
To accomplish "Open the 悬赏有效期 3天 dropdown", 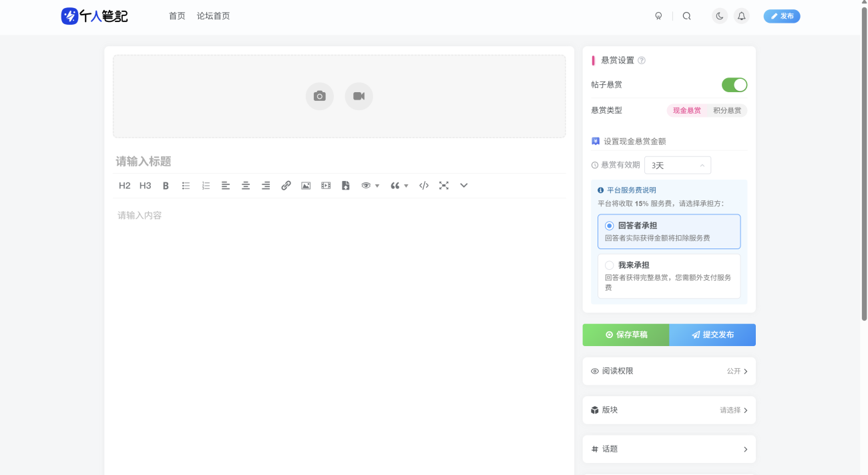I will (x=677, y=165).
